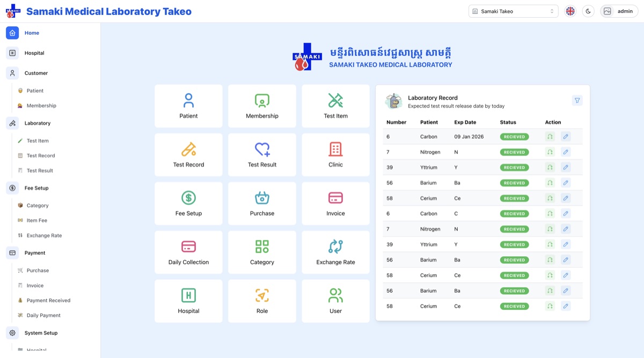Select Membership in sidebar
Screen dimensions: 644x358
pos(41,106)
